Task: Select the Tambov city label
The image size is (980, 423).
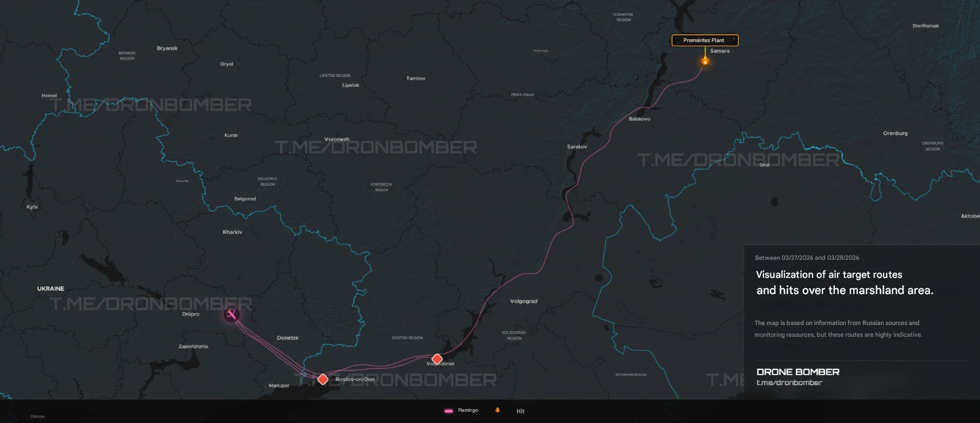Action: point(416,78)
